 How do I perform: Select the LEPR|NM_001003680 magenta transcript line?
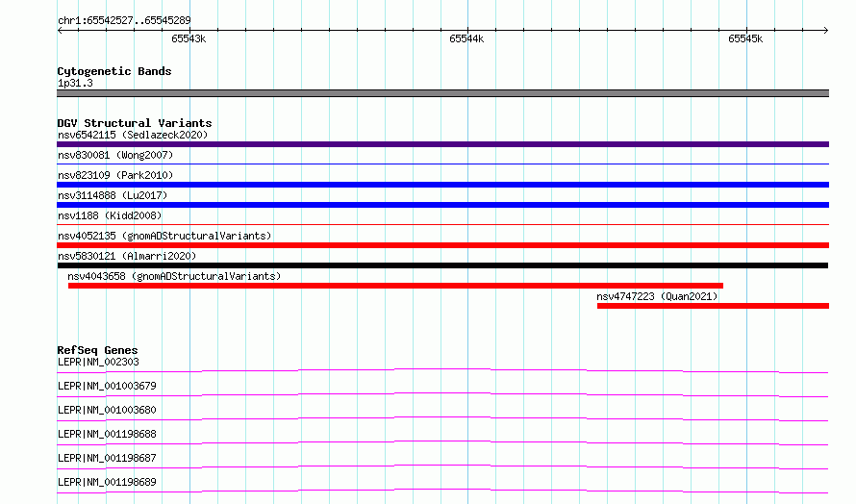tap(442, 418)
